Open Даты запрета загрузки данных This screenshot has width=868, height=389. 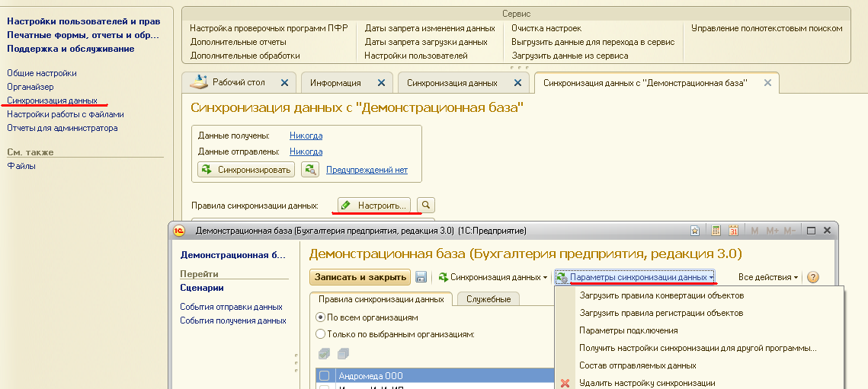(426, 42)
